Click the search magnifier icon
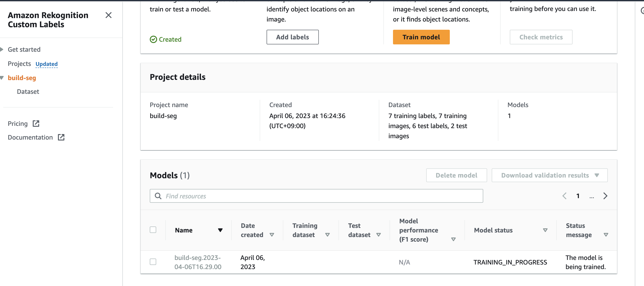The width and height of the screenshot is (644, 286). coord(158,196)
